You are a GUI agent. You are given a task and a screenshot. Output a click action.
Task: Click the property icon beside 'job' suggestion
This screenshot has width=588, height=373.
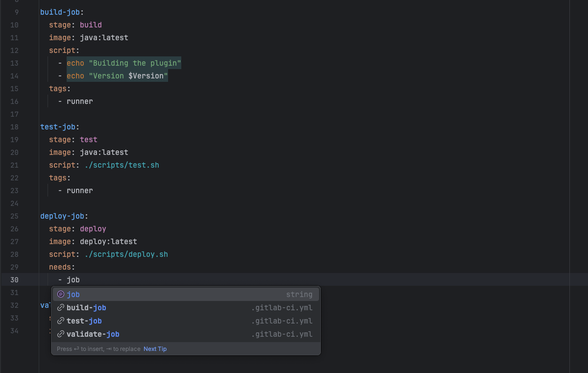pyautogui.click(x=61, y=295)
